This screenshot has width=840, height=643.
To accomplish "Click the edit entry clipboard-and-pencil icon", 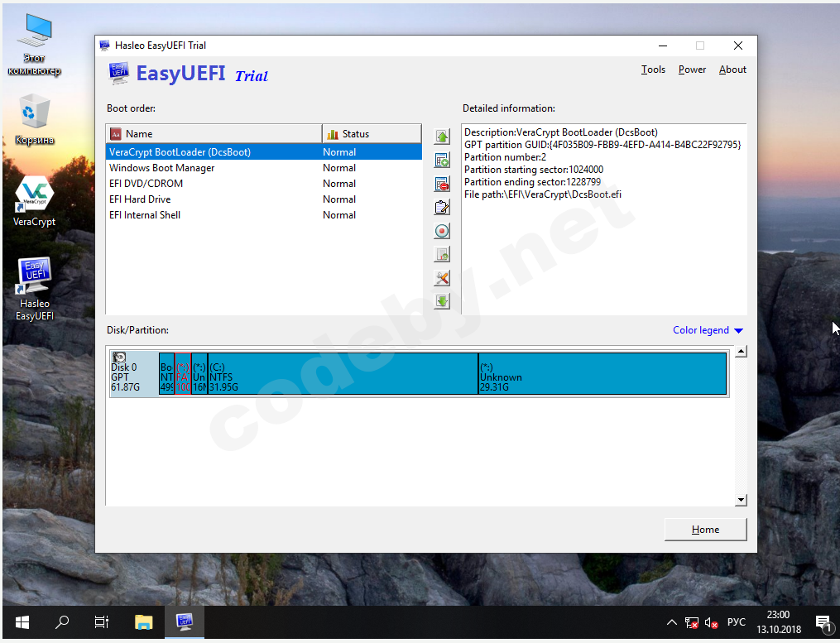I will pyautogui.click(x=442, y=208).
